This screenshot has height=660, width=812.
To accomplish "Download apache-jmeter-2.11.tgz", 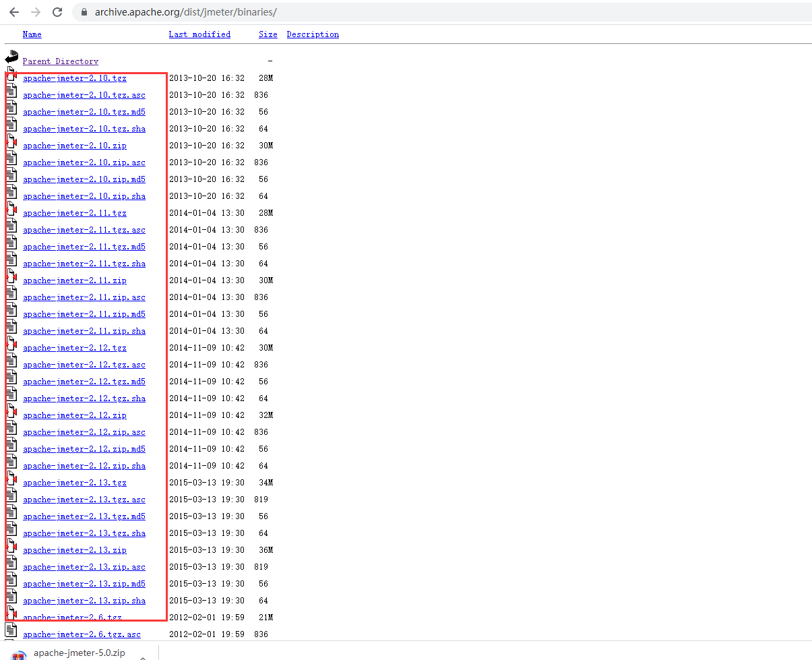I will [x=75, y=213].
